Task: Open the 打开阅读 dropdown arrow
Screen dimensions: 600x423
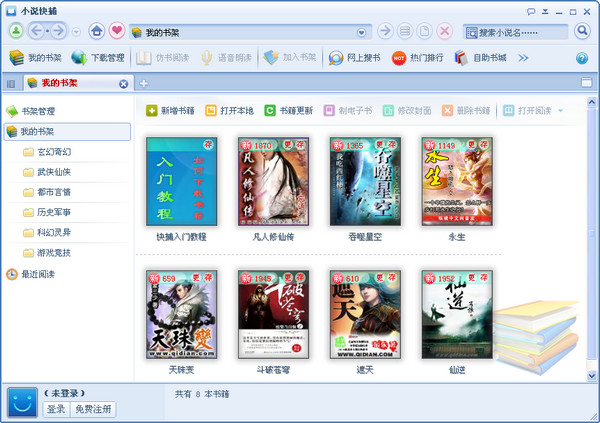Action: pyautogui.click(x=560, y=110)
